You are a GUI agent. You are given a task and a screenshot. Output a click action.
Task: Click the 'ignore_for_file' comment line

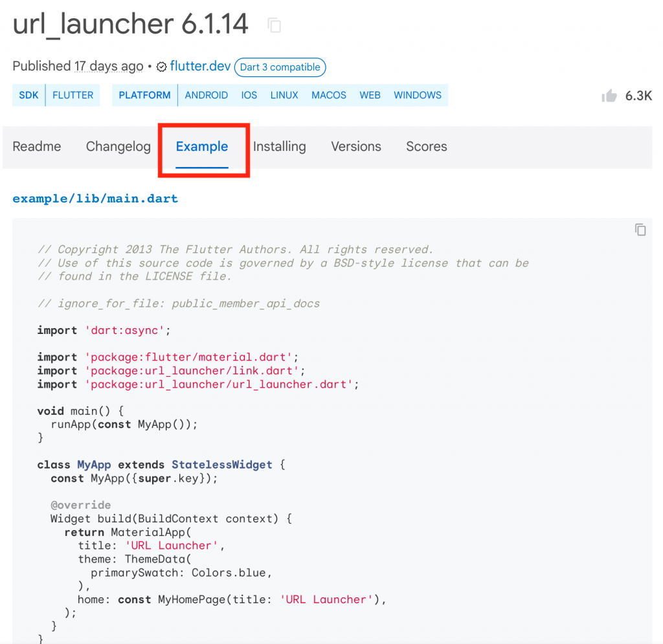point(179,304)
